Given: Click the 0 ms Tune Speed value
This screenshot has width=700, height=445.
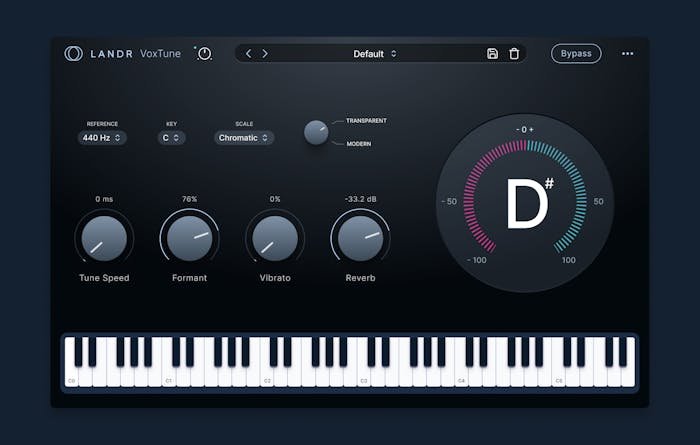Looking at the screenshot, I should pyautogui.click(x=104, y=199).
